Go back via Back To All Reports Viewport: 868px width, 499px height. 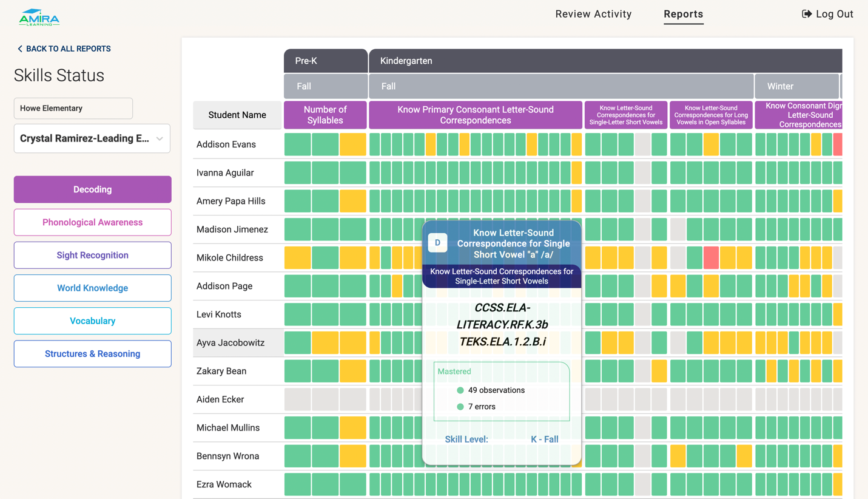[x=64, y=49]
